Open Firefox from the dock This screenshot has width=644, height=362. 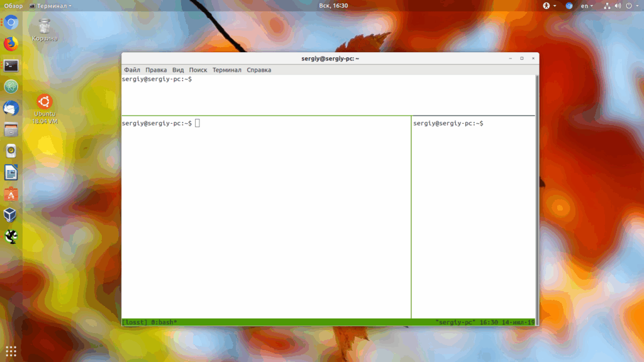tap(11, 44)
